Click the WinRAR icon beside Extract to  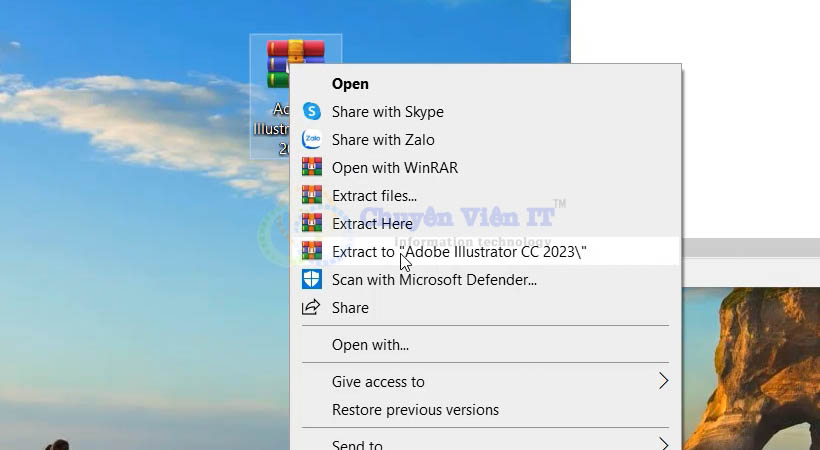[312, 252]
